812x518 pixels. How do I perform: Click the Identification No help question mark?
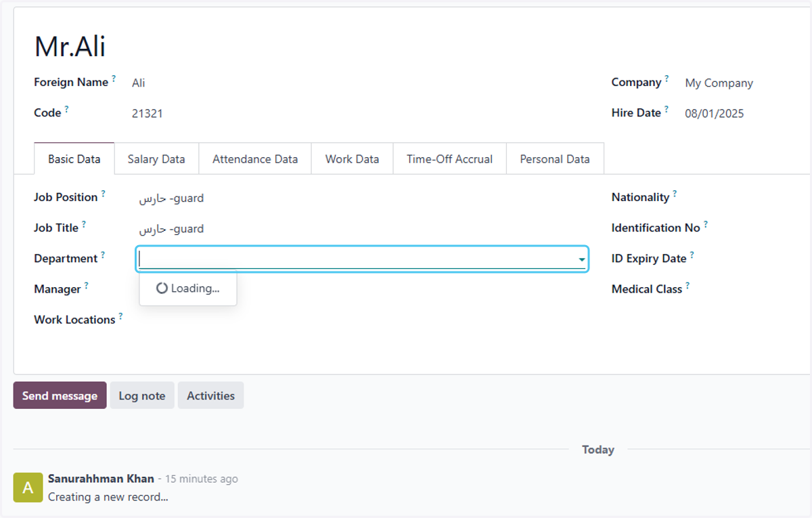click(706, 224)
